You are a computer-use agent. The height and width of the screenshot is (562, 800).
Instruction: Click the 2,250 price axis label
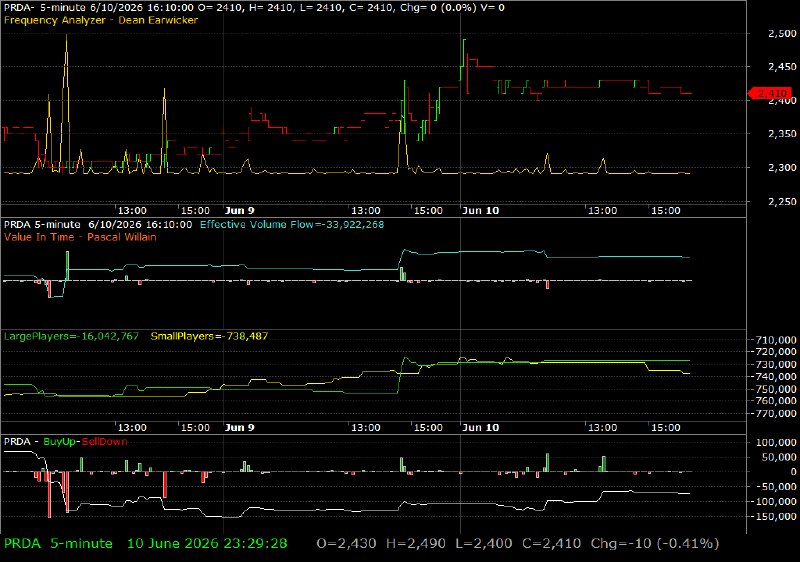782,201
